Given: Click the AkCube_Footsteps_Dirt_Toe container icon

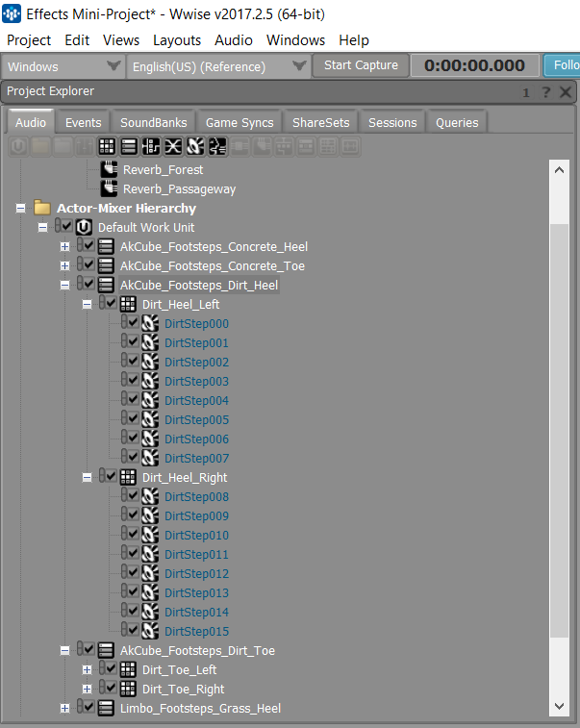Looking at the screenshot, I should click(107, 650).
